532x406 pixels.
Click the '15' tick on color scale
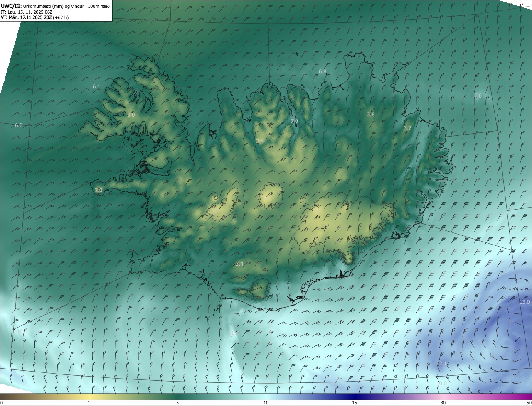coord(355,403)
